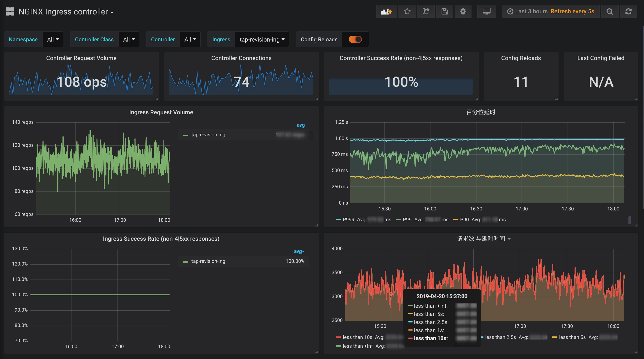Screen dimensions: 644x359
Task: Open the Grafana dashboards grid icon
Action: (10, 12)
